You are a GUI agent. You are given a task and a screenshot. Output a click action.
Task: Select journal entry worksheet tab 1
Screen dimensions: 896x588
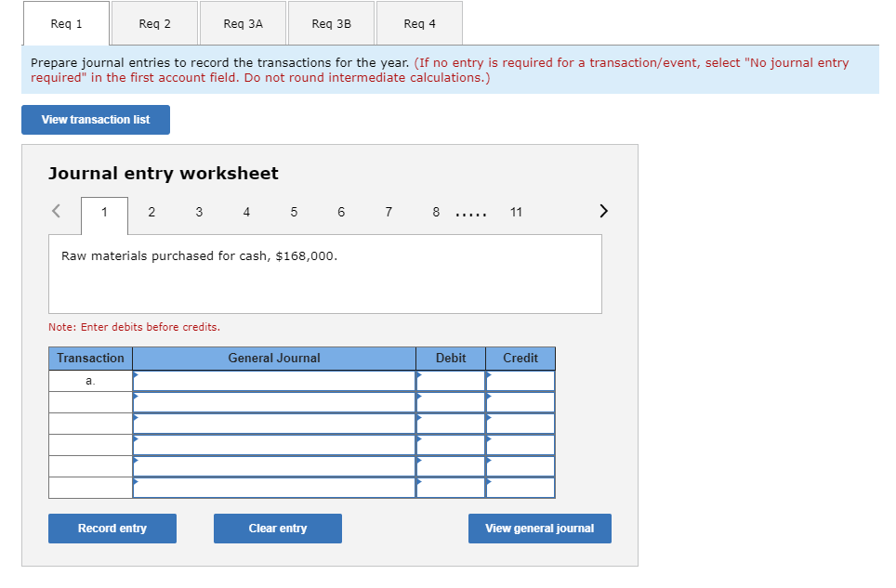pos(105,216)
